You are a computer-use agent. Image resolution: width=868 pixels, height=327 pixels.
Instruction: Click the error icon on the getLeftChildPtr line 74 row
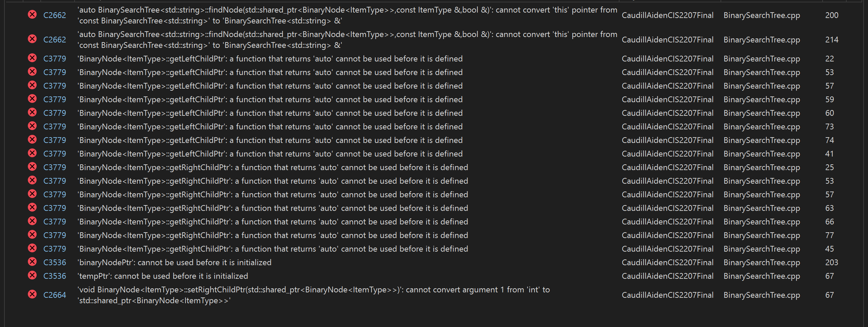[x=32, y=140]
